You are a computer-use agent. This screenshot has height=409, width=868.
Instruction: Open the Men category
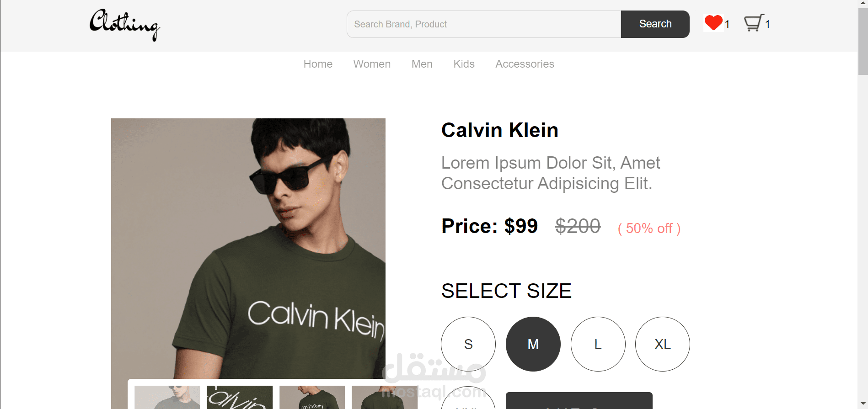(422, 64)
